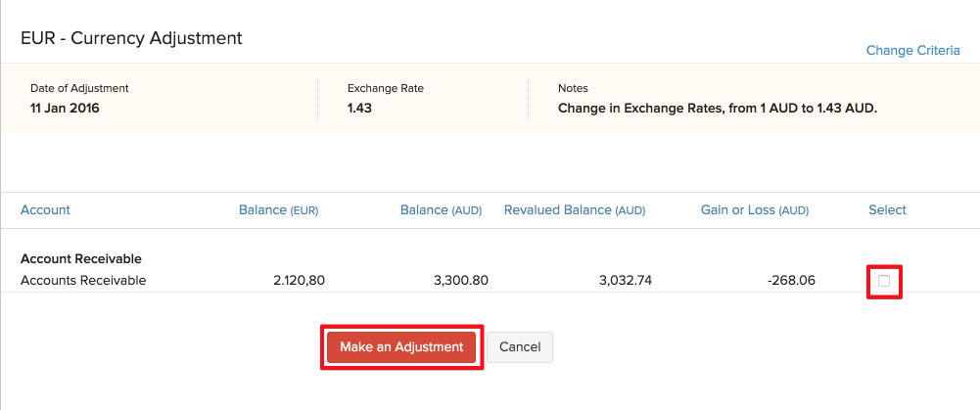Click the Balance (AUD) column header
The image size is (980, 410).
[440, 209]
